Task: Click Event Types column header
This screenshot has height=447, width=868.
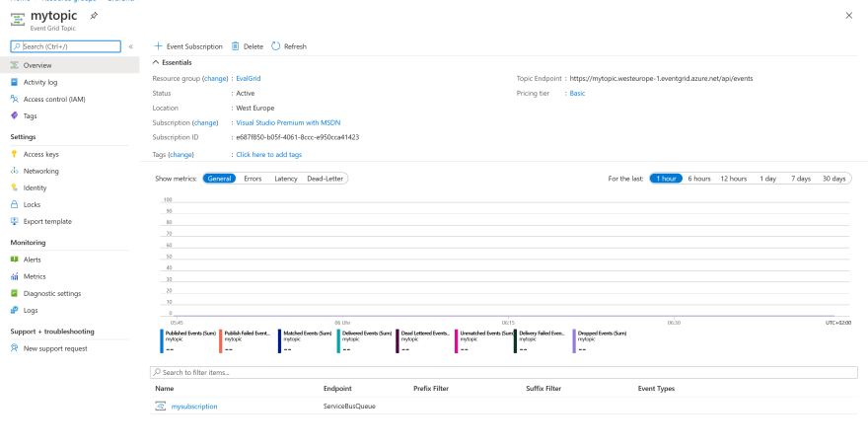Action: pyautogui.click(x=656, y=388)
